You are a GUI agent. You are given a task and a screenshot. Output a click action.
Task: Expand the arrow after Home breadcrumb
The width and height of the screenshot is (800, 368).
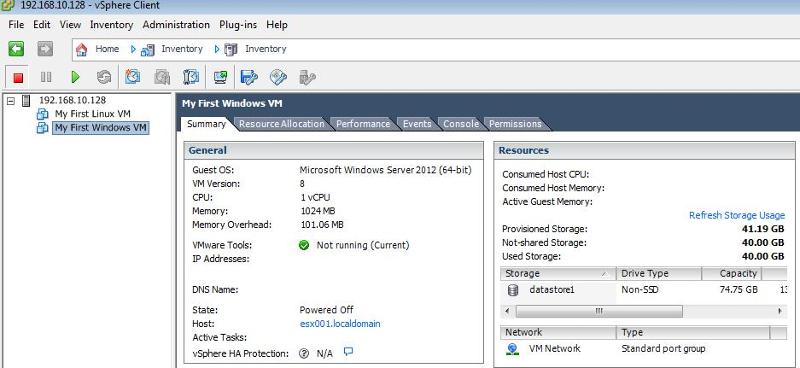(x=134, y=49)
